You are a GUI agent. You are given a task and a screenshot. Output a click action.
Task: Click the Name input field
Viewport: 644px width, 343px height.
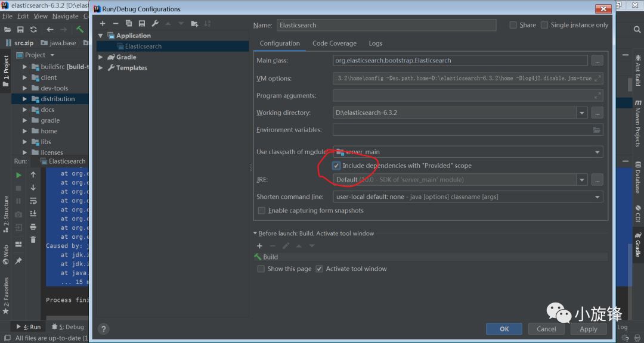[x=386, y=25]
